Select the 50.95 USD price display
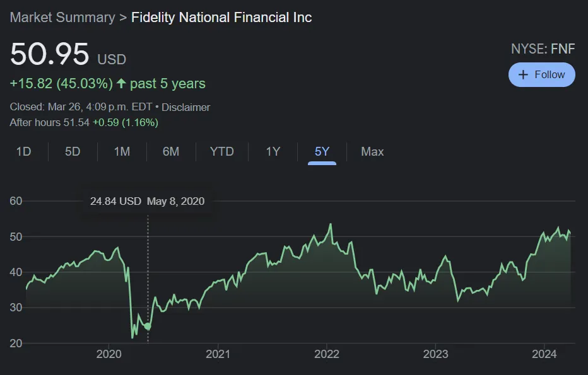Screen dimensions: 588x375 [49, 55]
